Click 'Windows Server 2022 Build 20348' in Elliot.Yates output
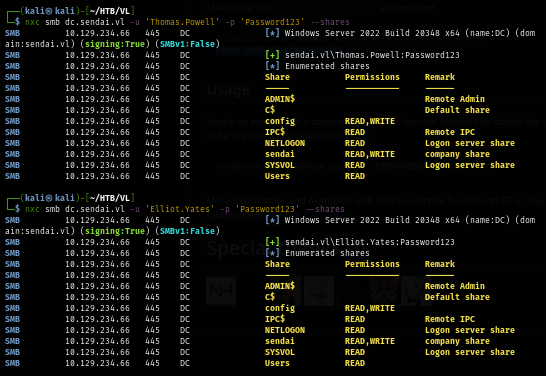546x376 pixels. click(x=362, y=220)
